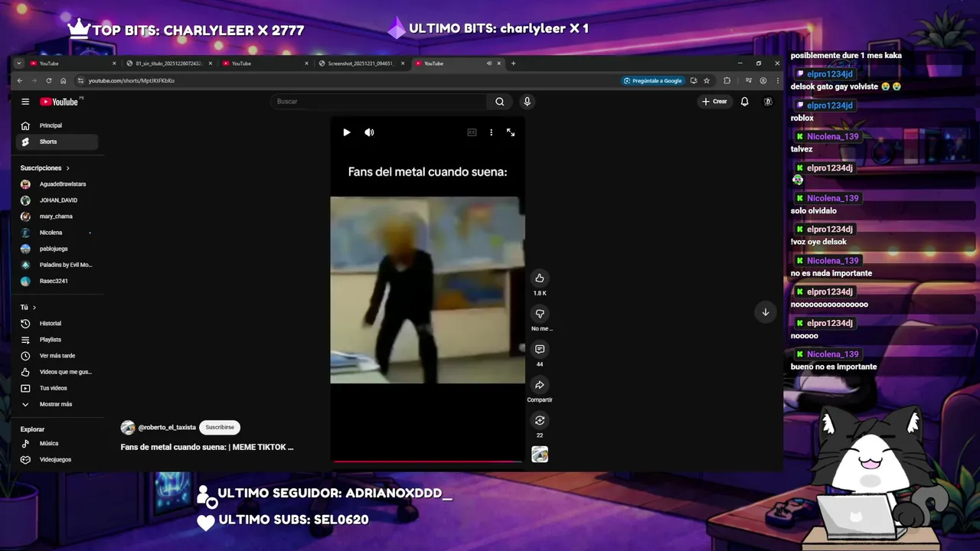This screenshot has width=980, height=551.
Task: Open the browser three-dot menu
Action: point(777,80)
